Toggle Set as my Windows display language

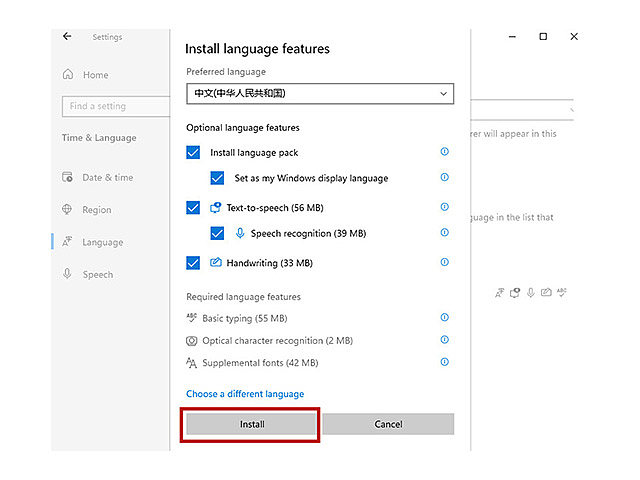coord(217,178)
